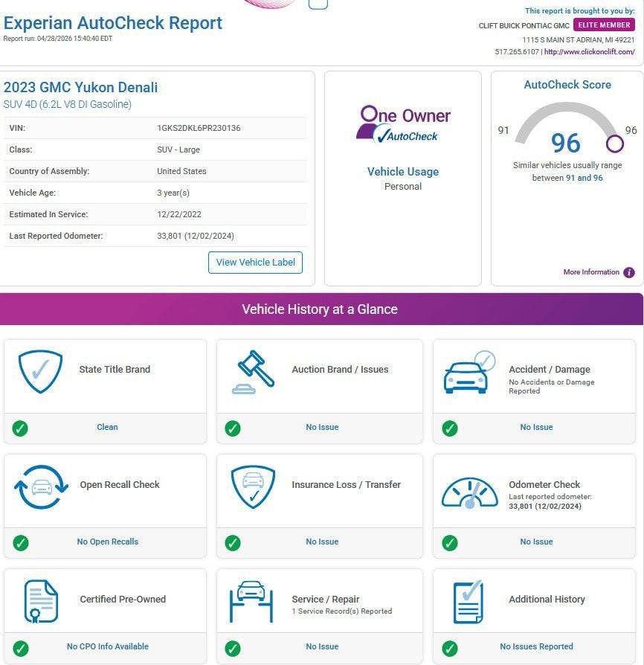
Task: Click the One Owner AutoCheck logo
Action: (x=403, y=124)
